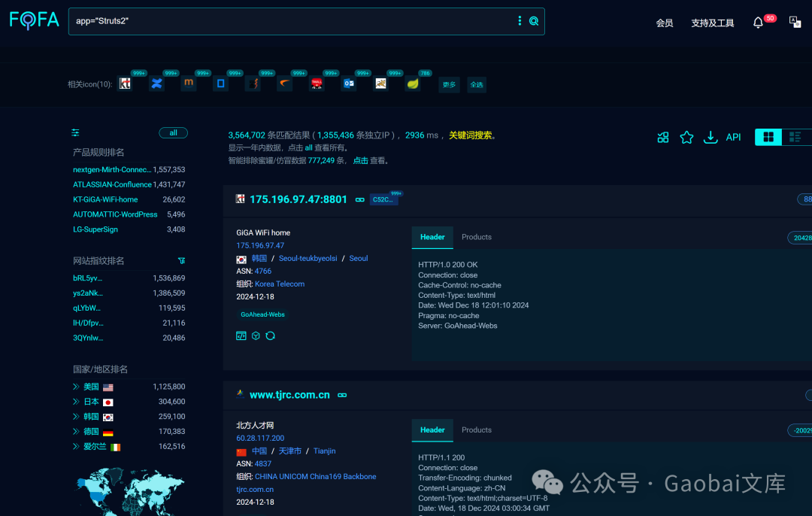Select Products tab for 175.196.97.47 result
Viewport: 812px width, 516px height.
point(477,237)
